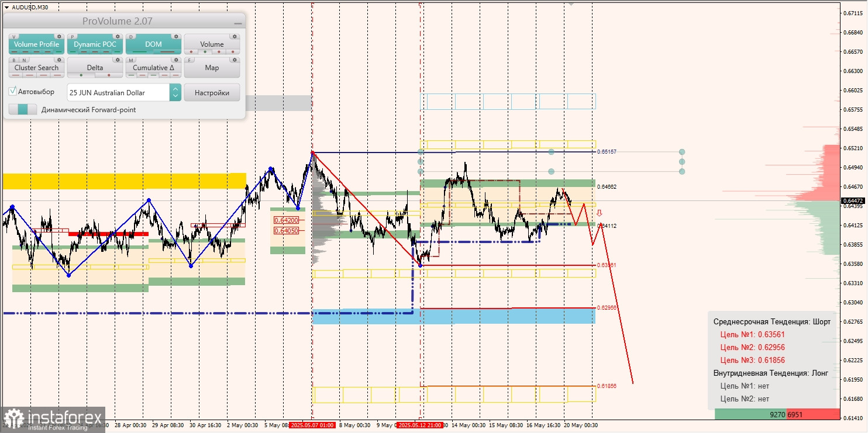Screen dimensions: 868x433
Task: Uncheck the Автовыбор checkbox
Action: coord(13,92)
